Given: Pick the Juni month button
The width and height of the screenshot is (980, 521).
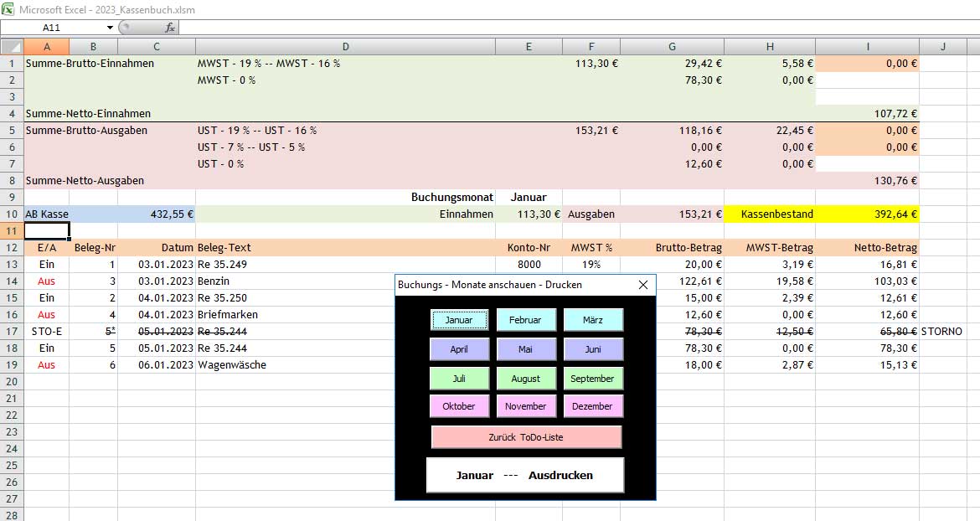Looking at the screenshot, I should tap(592, 349).
